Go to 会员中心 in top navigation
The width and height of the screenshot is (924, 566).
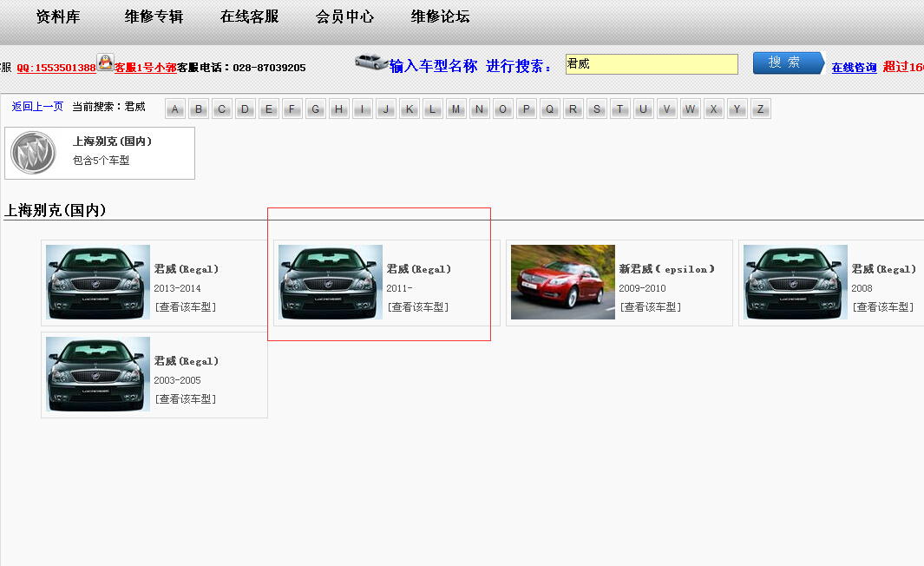(344, 16)
